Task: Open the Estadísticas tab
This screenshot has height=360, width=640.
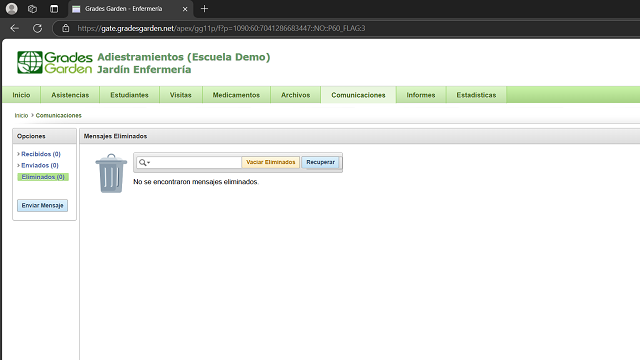Action: click(476, 95)
